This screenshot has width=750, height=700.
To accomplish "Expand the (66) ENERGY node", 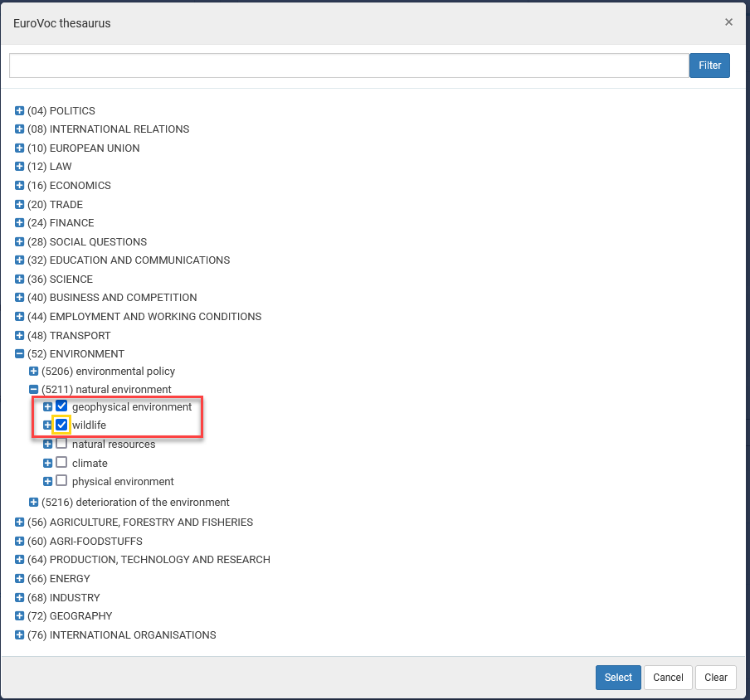I will pyautogui.click(x=19, y=579).
